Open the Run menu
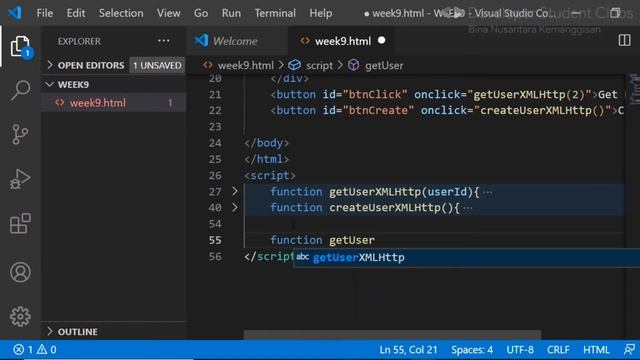This screenshot has height=360, width=640. click(231, 13)
